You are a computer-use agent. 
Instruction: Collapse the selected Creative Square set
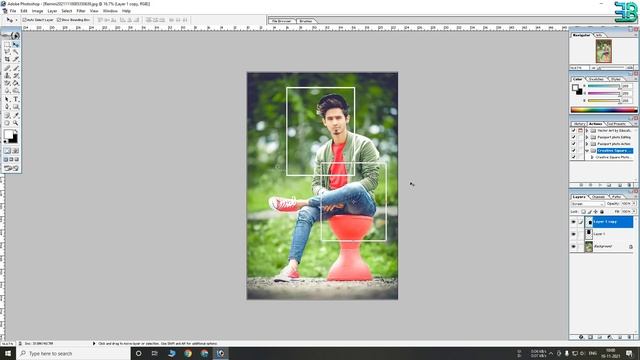point(587,151)
